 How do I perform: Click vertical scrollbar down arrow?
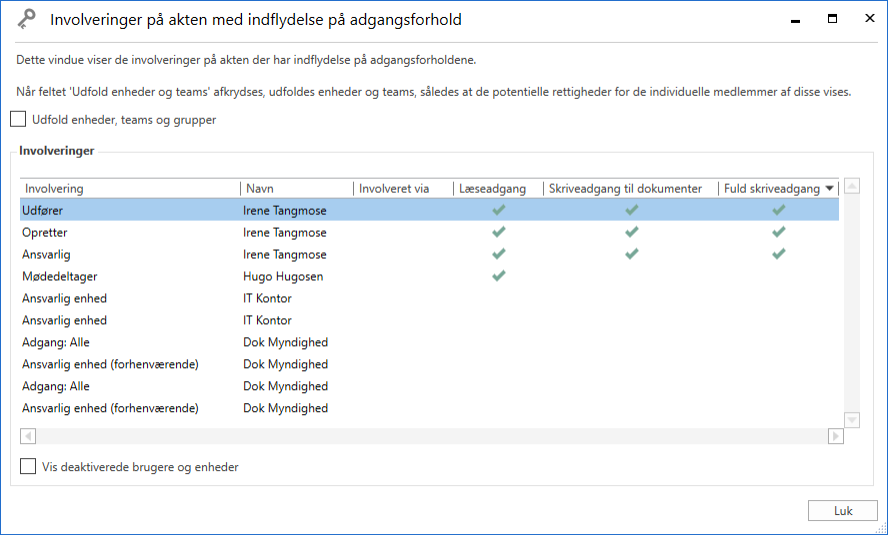click(852, 420)
